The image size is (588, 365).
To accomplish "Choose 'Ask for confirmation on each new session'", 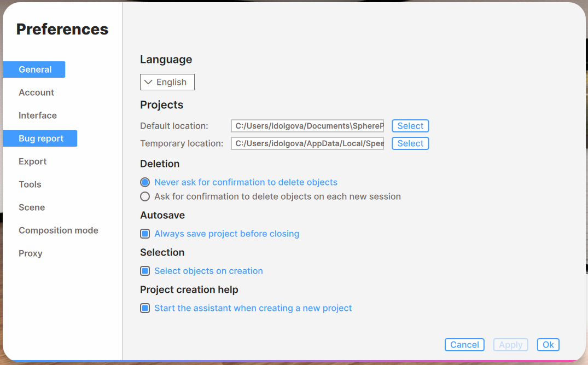I will click(x=145, y=196).
